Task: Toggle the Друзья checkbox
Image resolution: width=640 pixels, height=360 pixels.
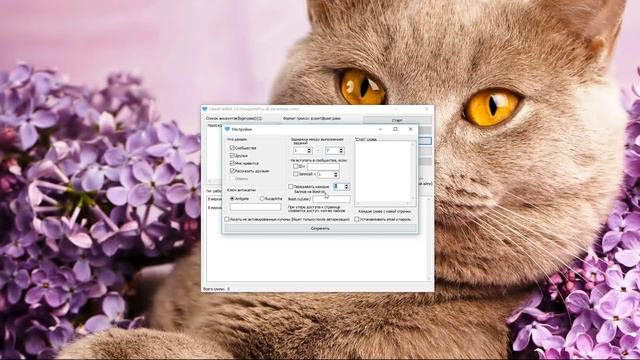Action: coord(232,156)
